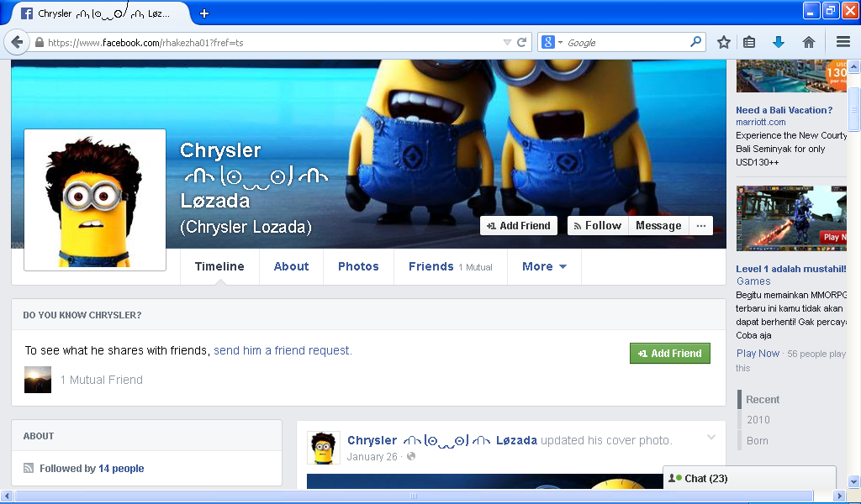Click the horizontal scrollbar right arrow
The width and height of the screenshot is (861, 504).
839,496
